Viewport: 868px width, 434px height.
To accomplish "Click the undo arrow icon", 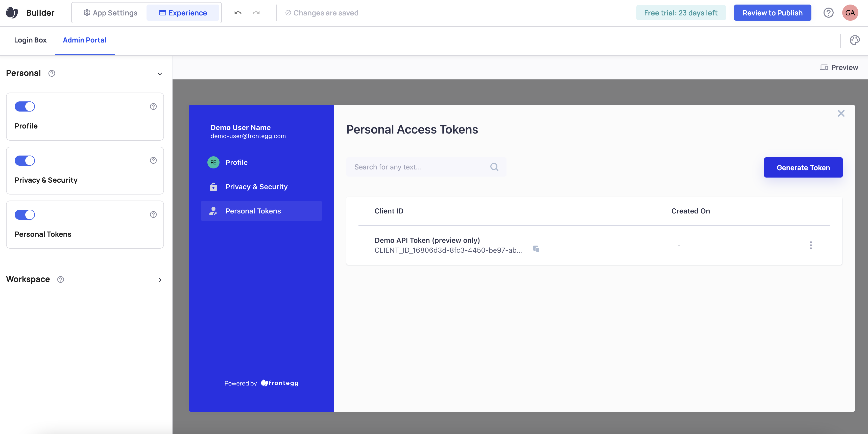I will point(238,13).
